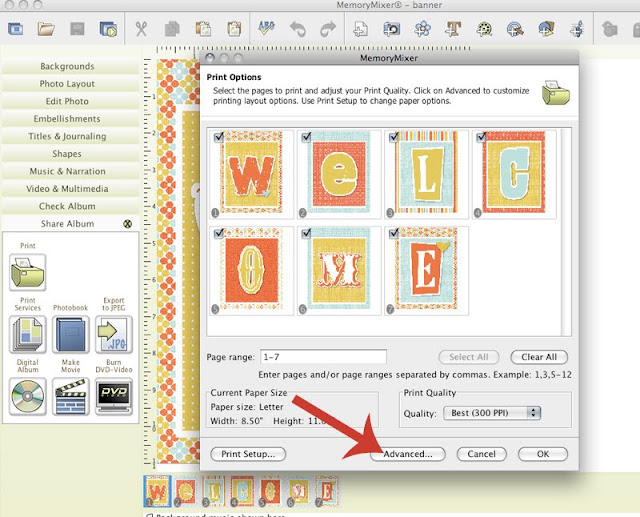This screenshot has width=640, height=517.
Task: Click the first paste clipboard icon
Action: (x=203, y=29)
